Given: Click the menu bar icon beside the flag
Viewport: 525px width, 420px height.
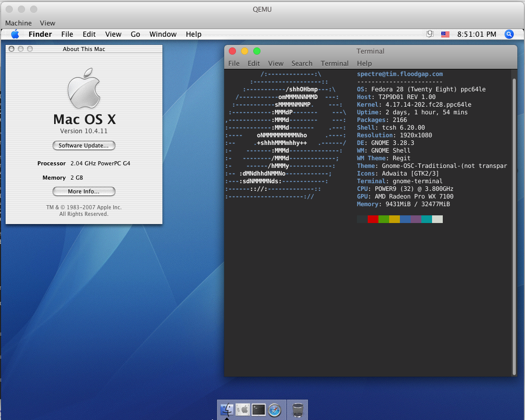Looking at the screenshot, I should click(x=430, y=34).
